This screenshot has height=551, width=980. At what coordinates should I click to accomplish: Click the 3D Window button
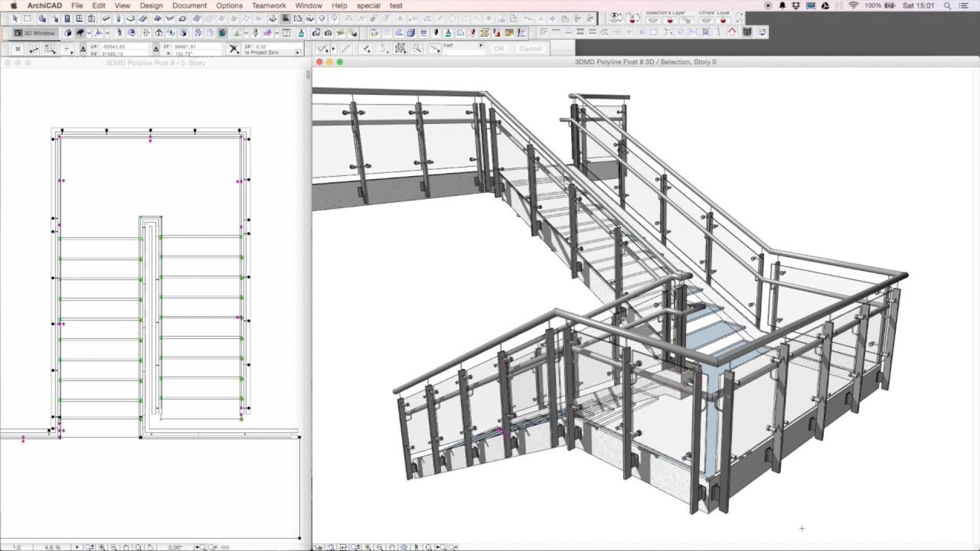tap(35, 33)
